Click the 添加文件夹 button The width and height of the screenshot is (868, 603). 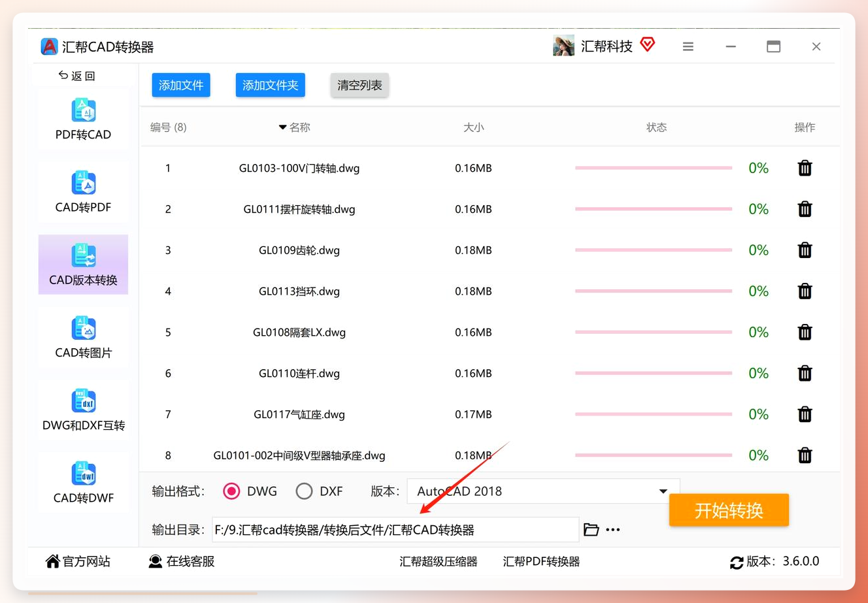click(270, 85)
